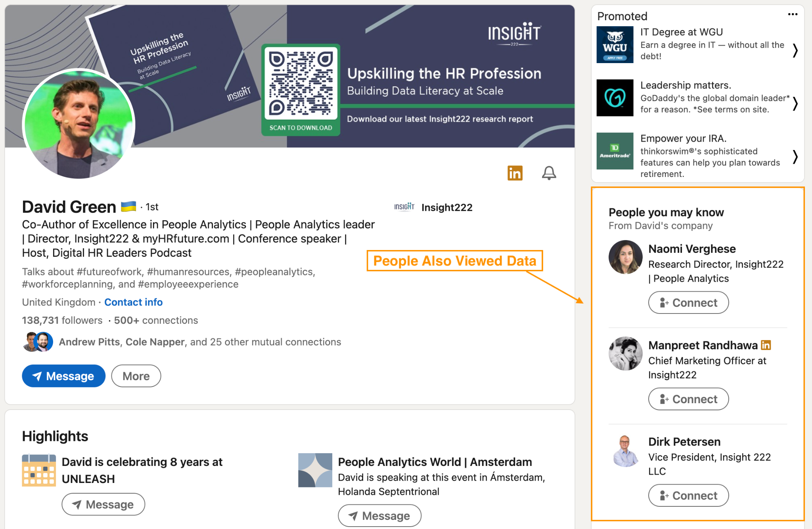Click the Leadership matters ad title
The height and width of the screenshot is (529, 812).
686,85
